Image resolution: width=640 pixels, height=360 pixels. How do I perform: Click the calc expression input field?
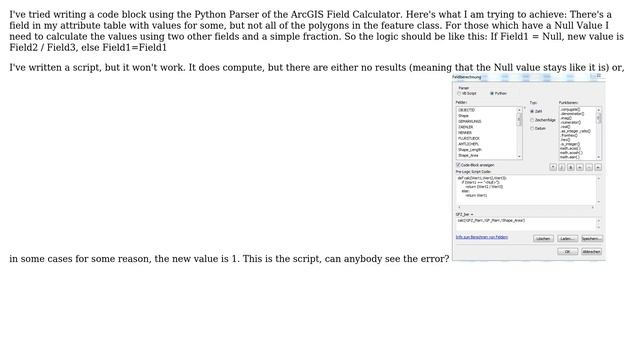pos(526,223)
